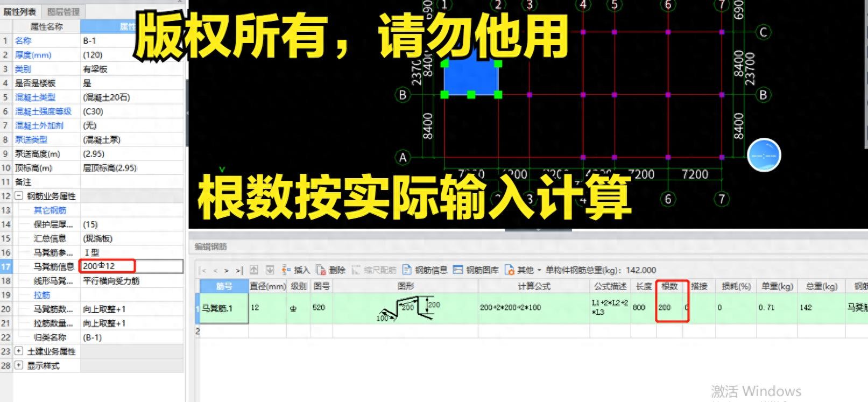The height and width of the screenshot is (402, 868).
Task: Go to the next rebar record
Action: pos(227,271)
